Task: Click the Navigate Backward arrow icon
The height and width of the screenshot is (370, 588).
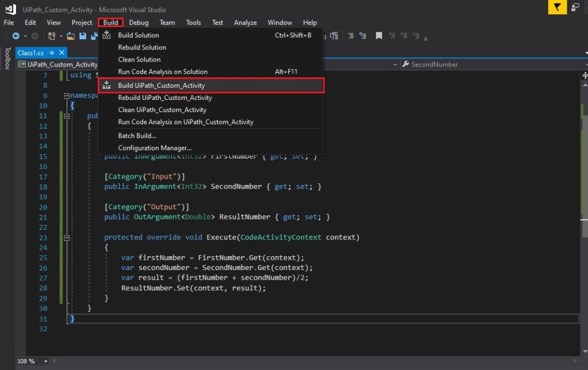Action: coord(16,36)
